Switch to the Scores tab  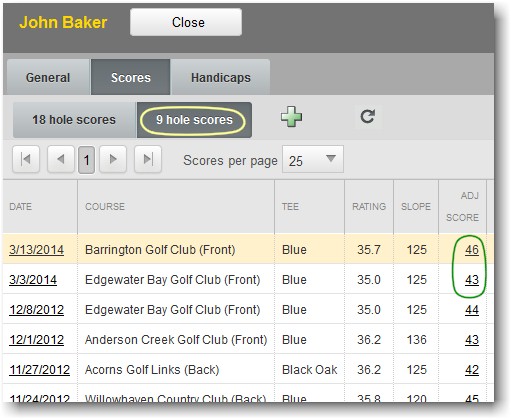tap(131, 77)
